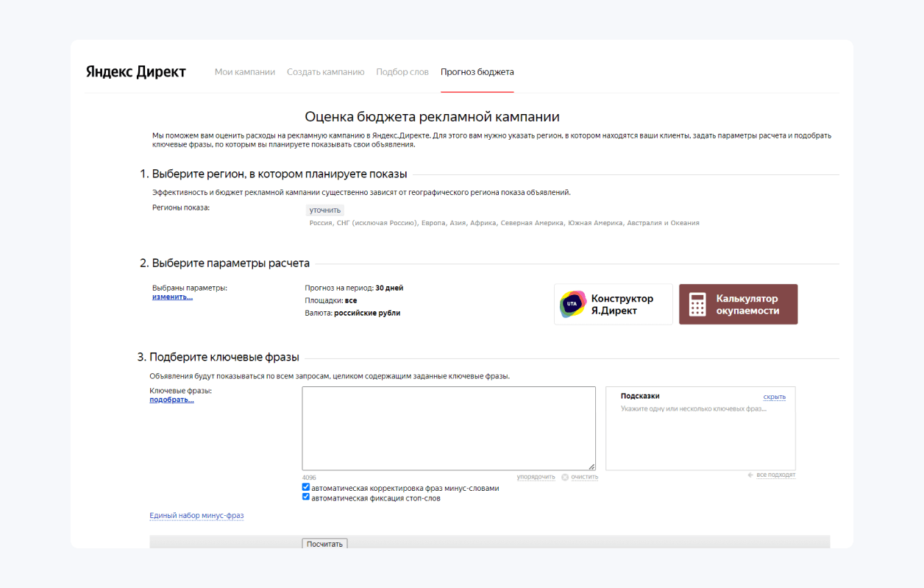This screenshot has width=924, height=588.
Task: Click the text area resize handle corner
Action: pos(591,466)
